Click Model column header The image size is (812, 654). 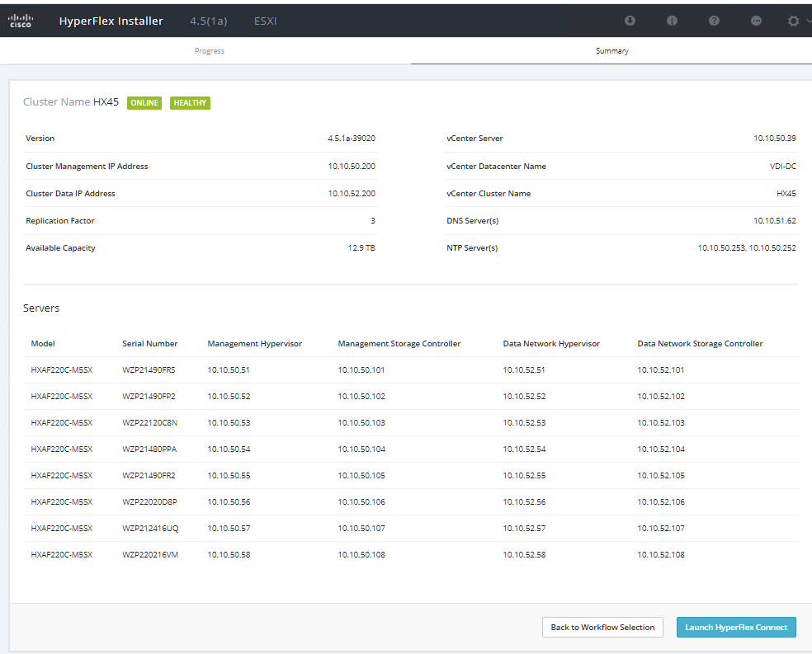tap(43, 344)
